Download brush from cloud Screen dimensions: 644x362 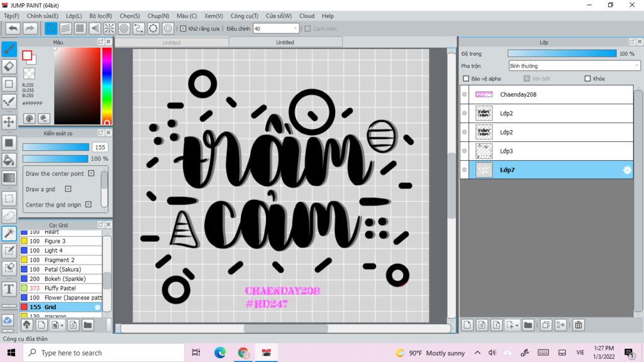tap(26, 325)
